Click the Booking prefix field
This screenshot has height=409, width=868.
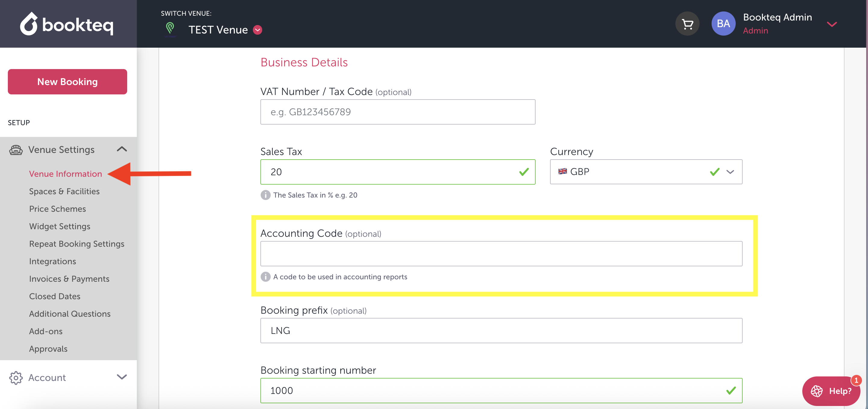[x=501, y=331]
